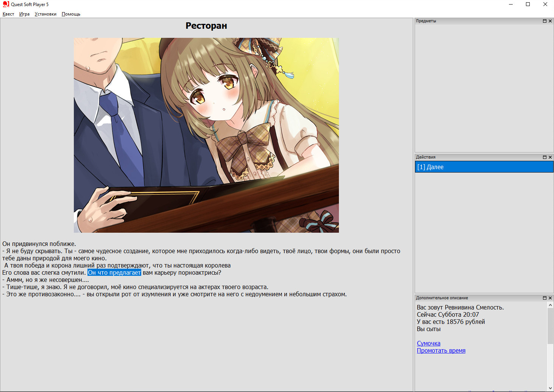Click the restaurant scene illustration
The height and width of the screenshot is (392, 554).
pyautogui.click(x=206, y=135)
